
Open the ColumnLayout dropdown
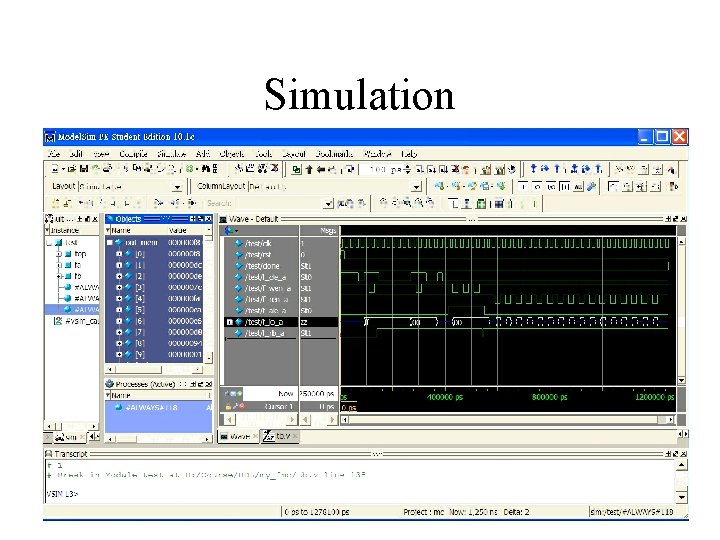tap(416, 187)
